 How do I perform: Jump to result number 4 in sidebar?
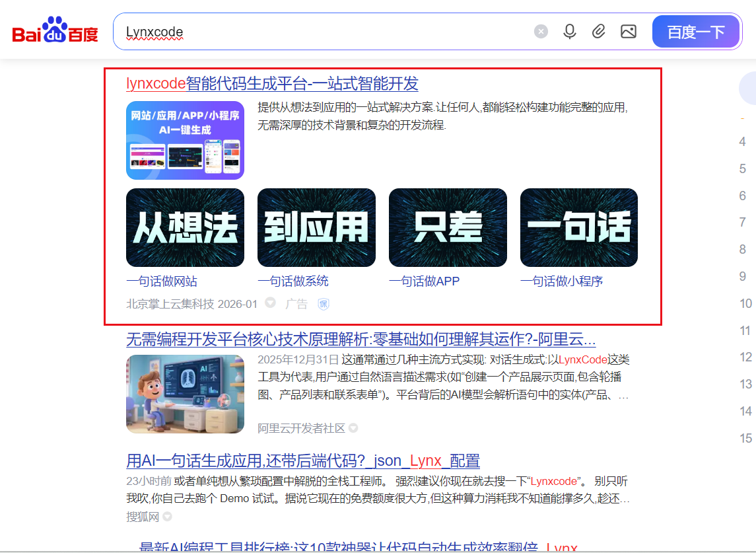point(743,142)
